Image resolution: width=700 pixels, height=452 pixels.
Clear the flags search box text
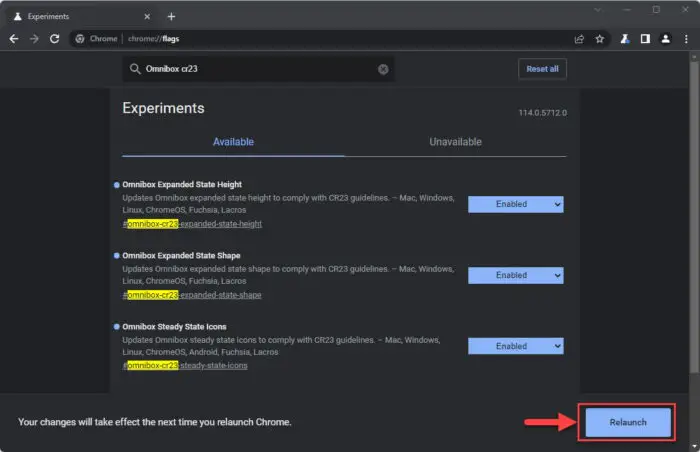[x=382, y=69]
